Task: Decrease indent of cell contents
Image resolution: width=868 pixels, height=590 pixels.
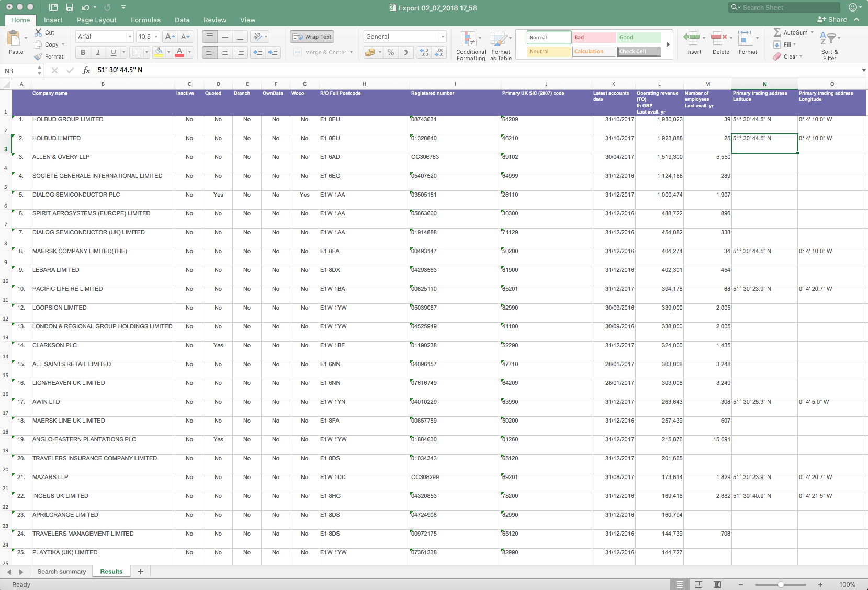Action: [x=258, y=52]
